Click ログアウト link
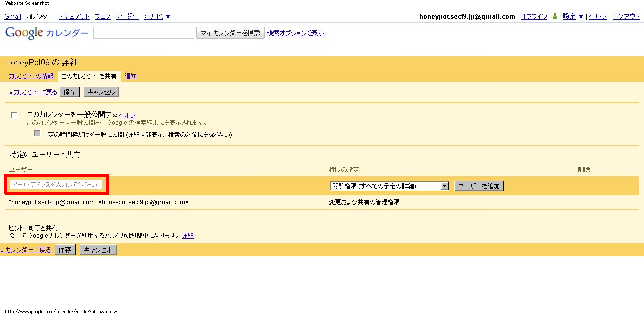This screenshot has width=644, height=314. (626, 16)
